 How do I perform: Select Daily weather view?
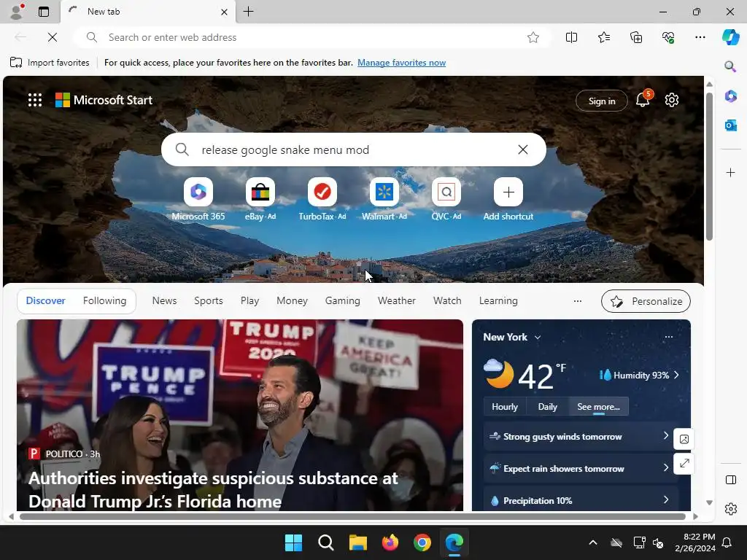click(x=547, y=407)
